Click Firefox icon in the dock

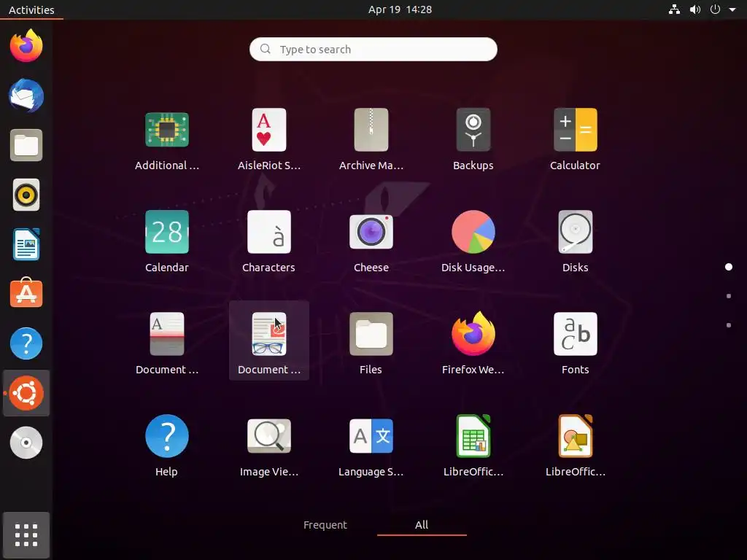(x=26, y=46)
